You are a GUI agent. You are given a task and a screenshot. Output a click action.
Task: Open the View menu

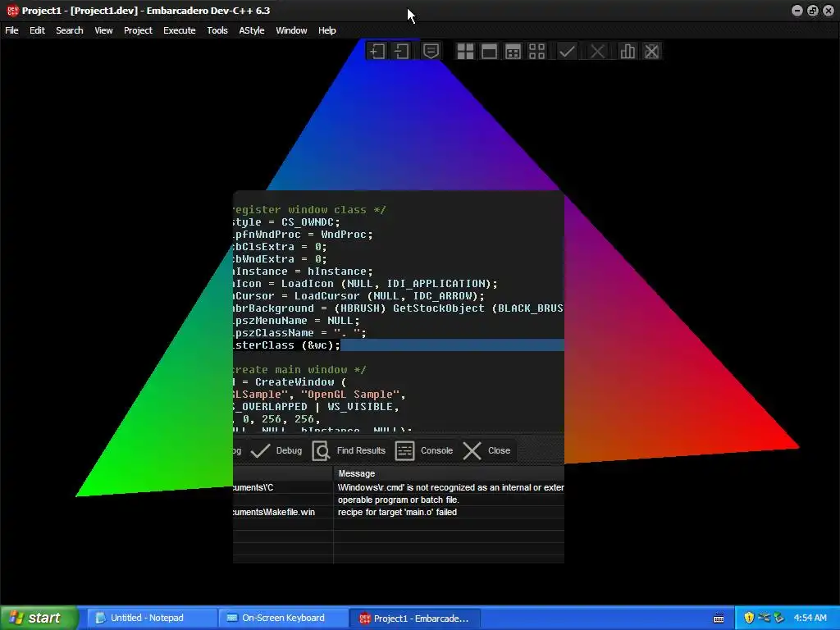coord(103,30)
